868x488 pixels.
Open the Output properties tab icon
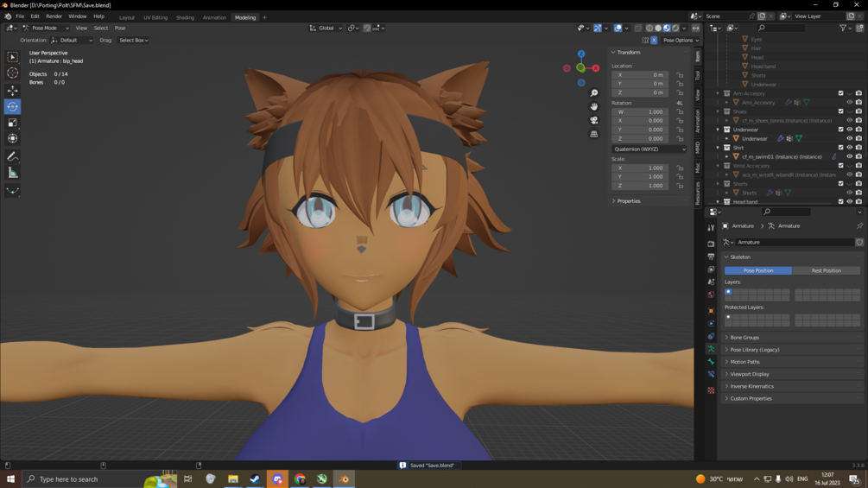coord(712,257)
